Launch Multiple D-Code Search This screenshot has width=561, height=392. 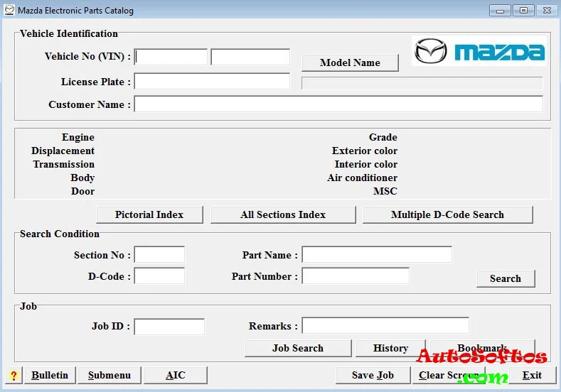click(447, 214)
